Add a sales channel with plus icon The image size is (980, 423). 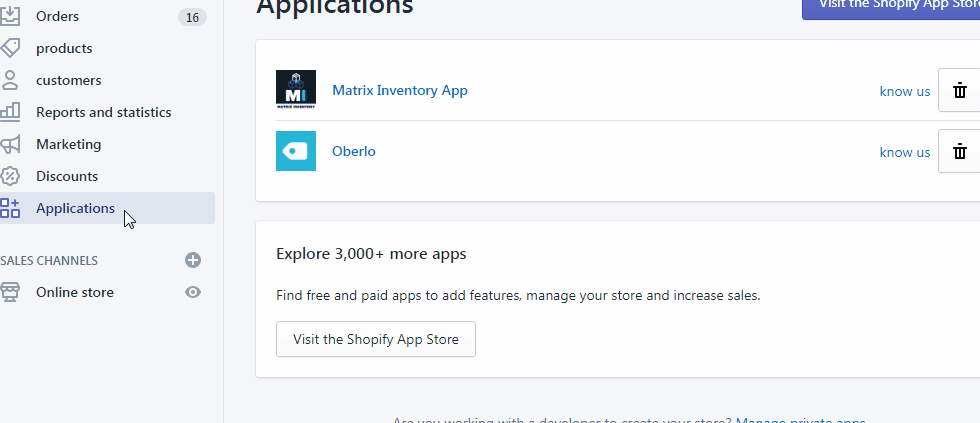pos(193,260)
